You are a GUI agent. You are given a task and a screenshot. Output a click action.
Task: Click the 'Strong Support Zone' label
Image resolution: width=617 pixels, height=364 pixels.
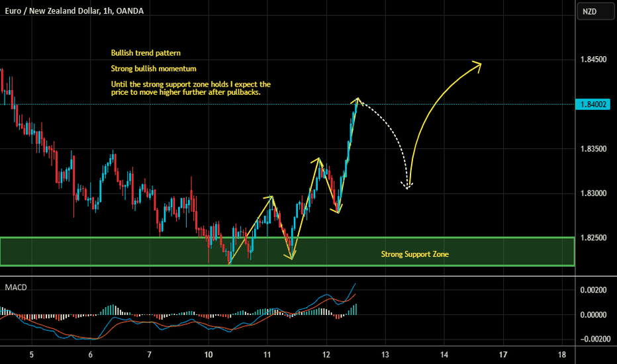coord(414,254)
